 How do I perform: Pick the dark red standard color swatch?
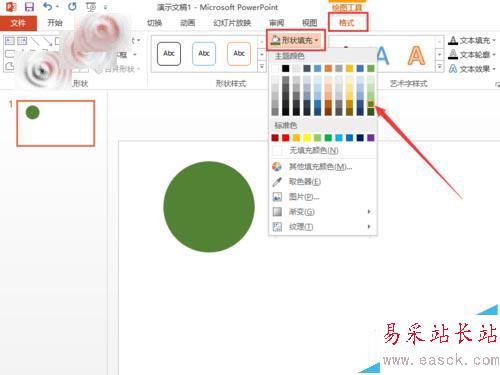point(275,138)
